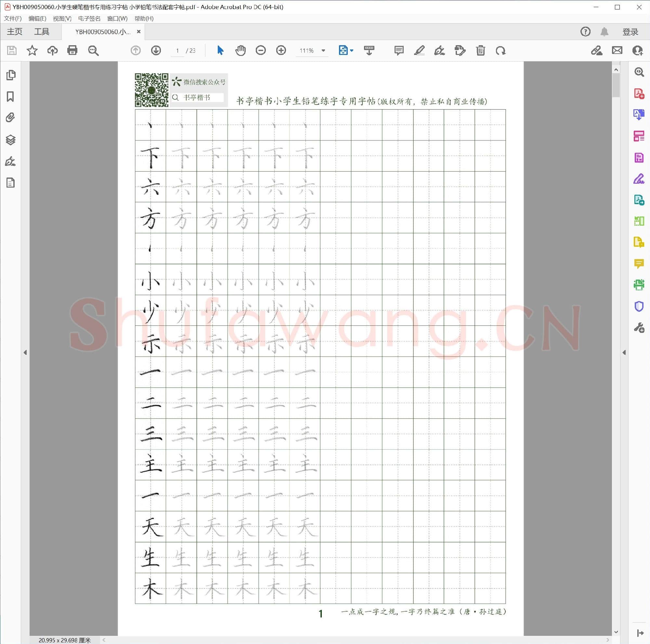Viewport: 650px width, 644px height.
Task: Open the 视图(V) menu
Action: point(62,19)
